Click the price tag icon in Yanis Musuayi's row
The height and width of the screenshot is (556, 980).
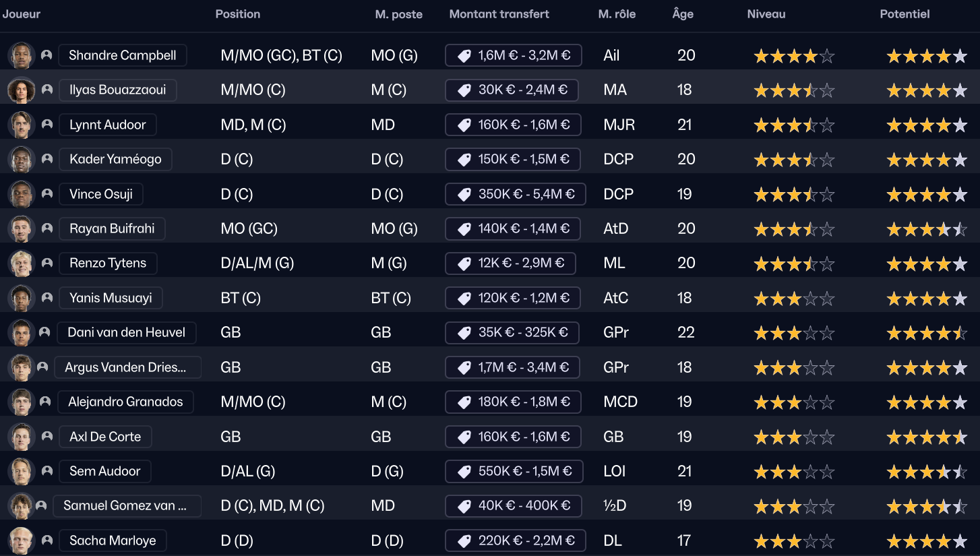coord(464,298)
